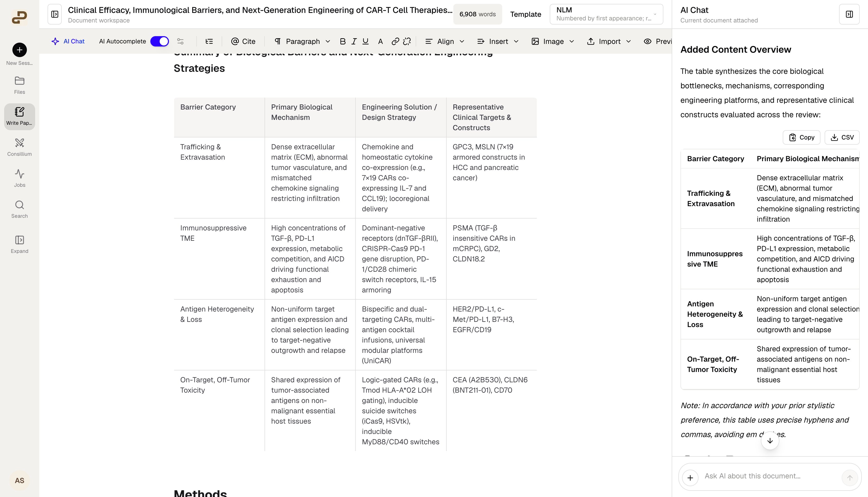
Task: Open the Jobs activity icon
Action: pyautogui.click(x=19, y=178)
